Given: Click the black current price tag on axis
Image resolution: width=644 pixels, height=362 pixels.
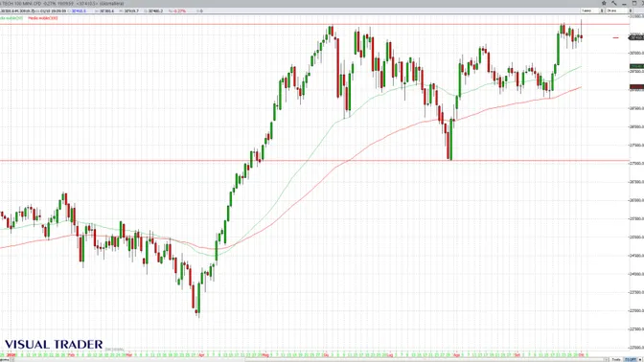Looking at the screenshot, I should click(636, 37).
